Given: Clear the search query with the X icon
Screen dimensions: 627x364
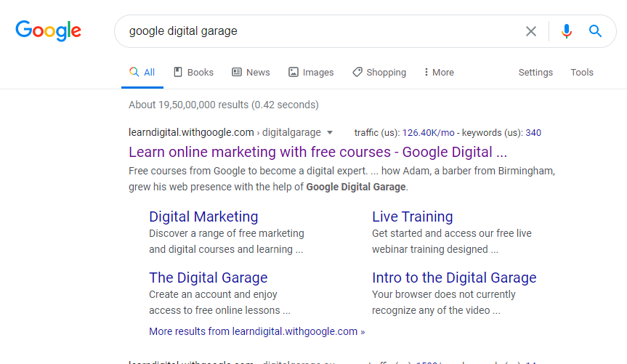Looking at the screenshot, I should tap(530, 31).
